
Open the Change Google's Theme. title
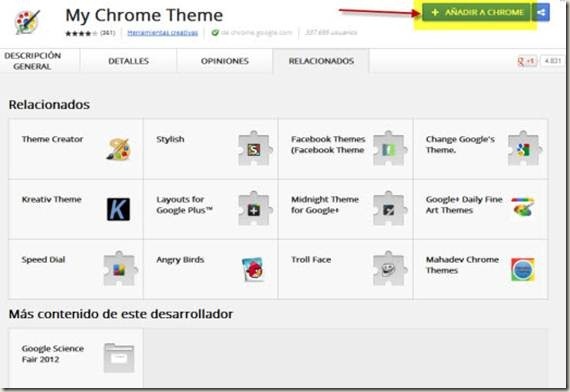click(x=460, y=144)
